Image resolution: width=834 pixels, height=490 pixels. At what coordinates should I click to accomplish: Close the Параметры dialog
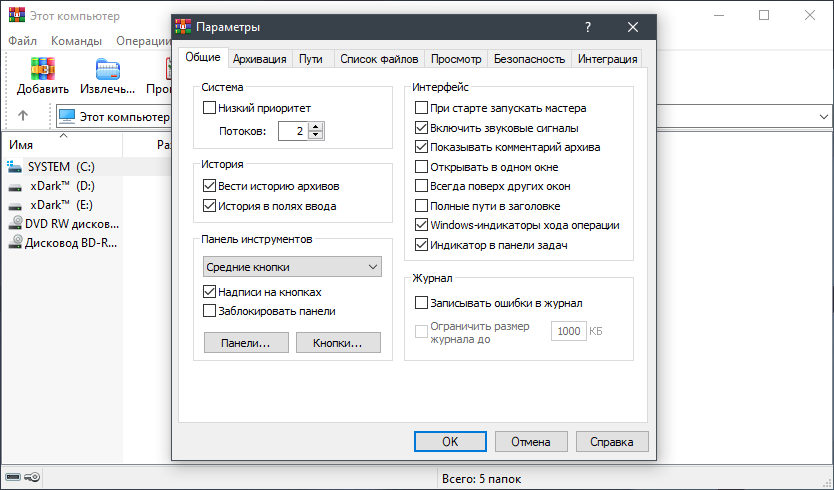(x=632, y=27)
